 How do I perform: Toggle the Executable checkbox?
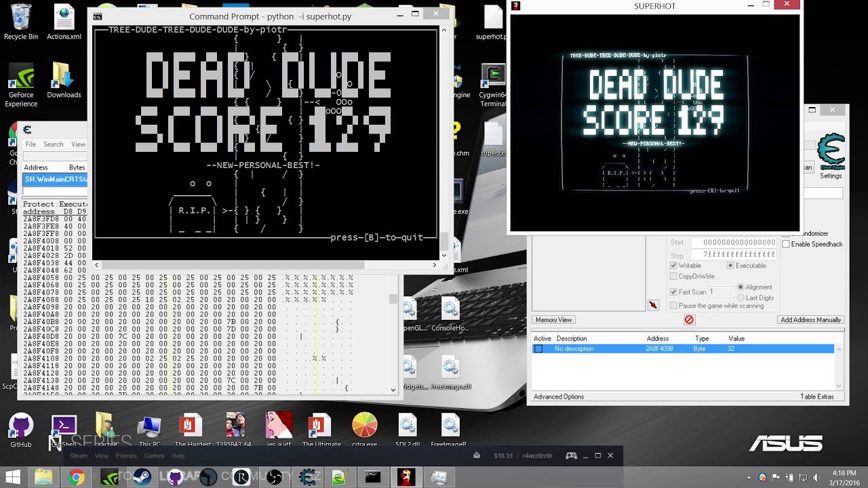click(730, 266)
